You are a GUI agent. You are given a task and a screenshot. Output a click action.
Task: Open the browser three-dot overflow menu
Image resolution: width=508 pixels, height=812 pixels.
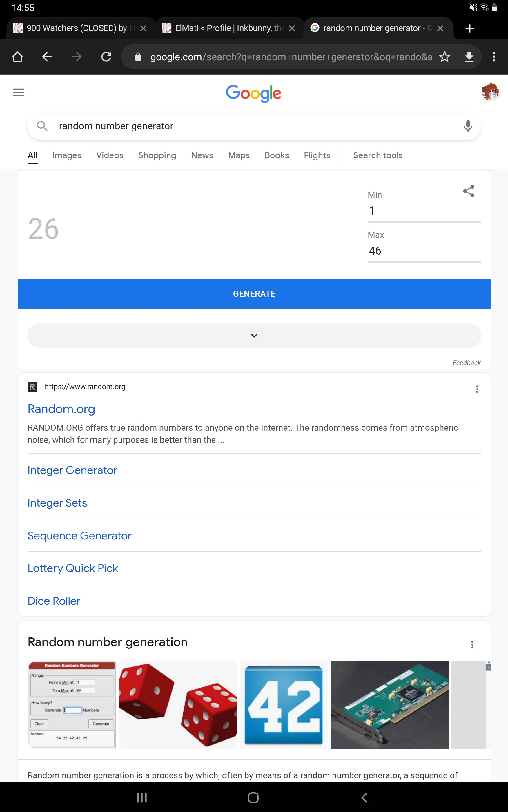[x=494, y=57]
